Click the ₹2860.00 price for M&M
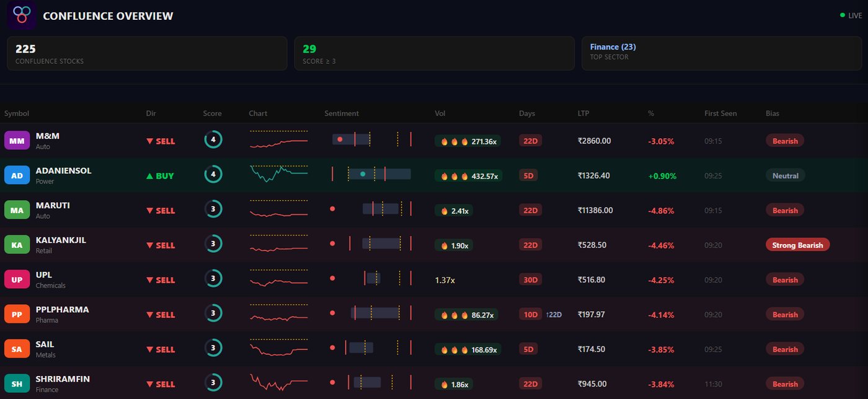 click(x=594, y=141)
